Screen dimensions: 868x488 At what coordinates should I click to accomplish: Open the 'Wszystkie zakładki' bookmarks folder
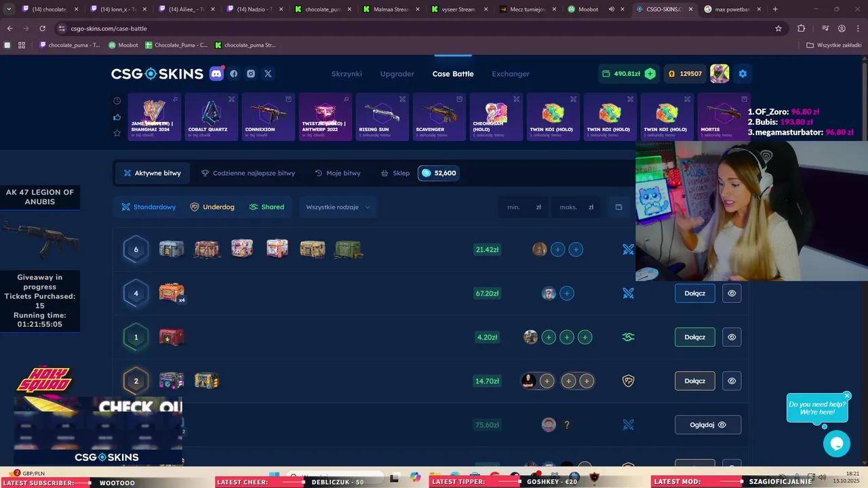pyautogui.click(x=833, y=45)
